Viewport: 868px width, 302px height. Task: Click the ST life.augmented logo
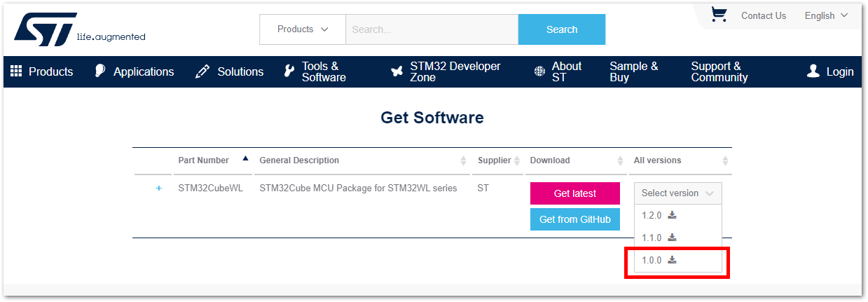point(79,29)
